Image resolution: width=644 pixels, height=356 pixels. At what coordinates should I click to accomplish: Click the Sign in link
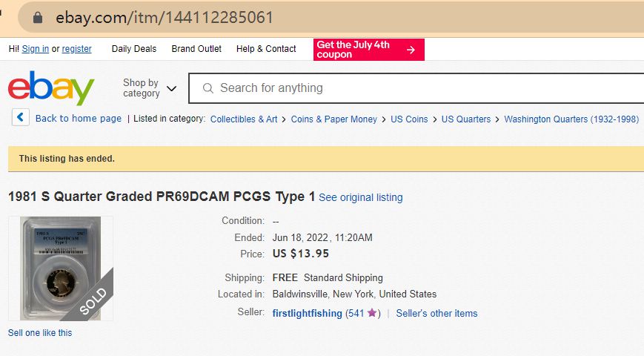36,49
